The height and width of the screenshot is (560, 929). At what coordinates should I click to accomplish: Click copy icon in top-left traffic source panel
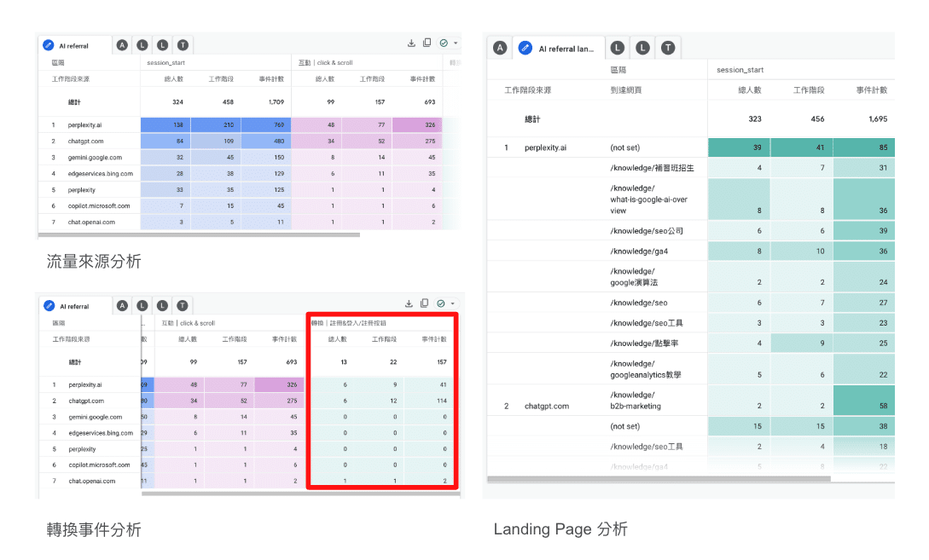coord(427,43)
